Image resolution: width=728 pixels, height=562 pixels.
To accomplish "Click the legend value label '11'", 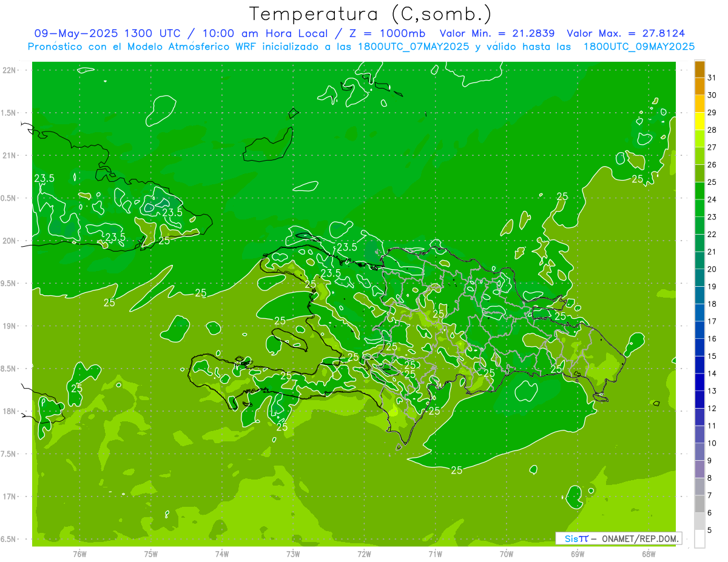I will (712, 426).
